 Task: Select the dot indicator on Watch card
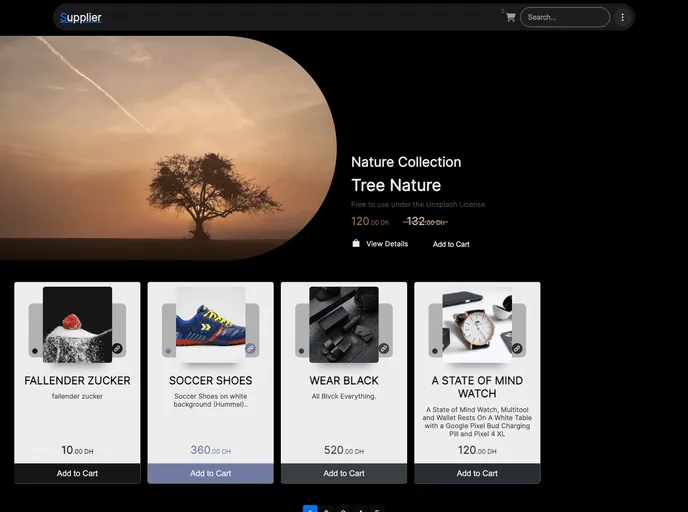click(435, 351)
